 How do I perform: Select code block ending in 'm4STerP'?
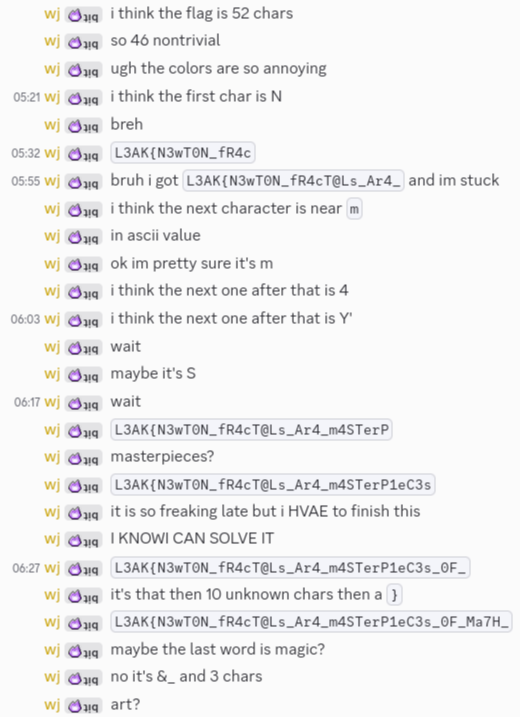pos(252,430)
